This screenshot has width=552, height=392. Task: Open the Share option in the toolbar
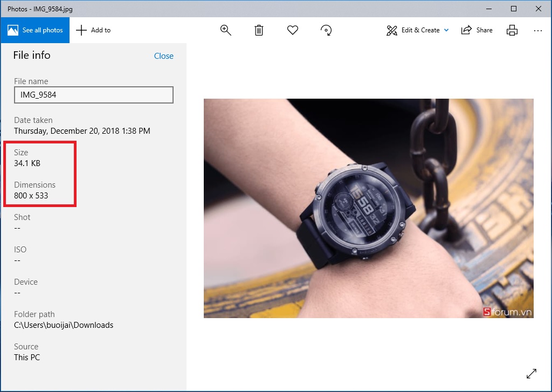click(x=477, y=30)
